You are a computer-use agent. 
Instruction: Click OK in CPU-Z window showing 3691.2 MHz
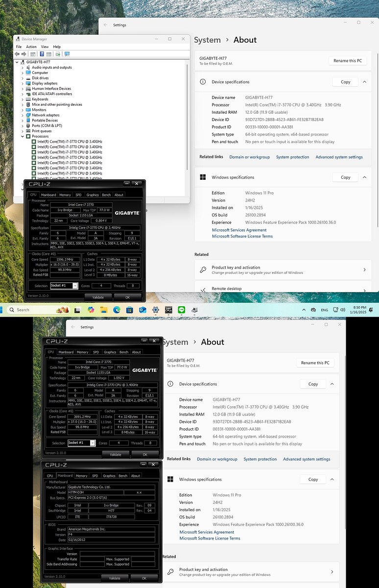coord(144,455)
